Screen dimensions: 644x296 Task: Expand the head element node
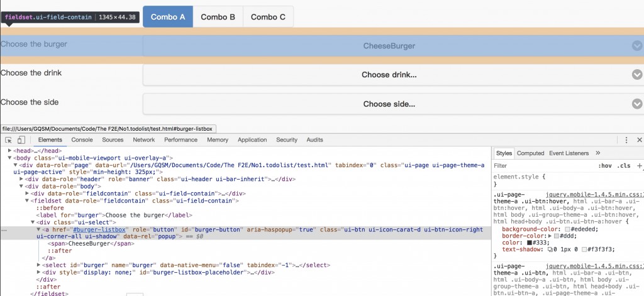(x=10, y=151)
